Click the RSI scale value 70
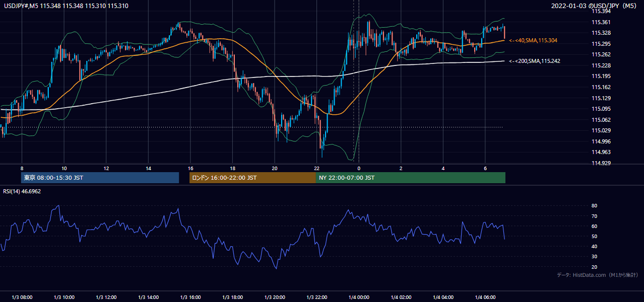 coord(594,216)
